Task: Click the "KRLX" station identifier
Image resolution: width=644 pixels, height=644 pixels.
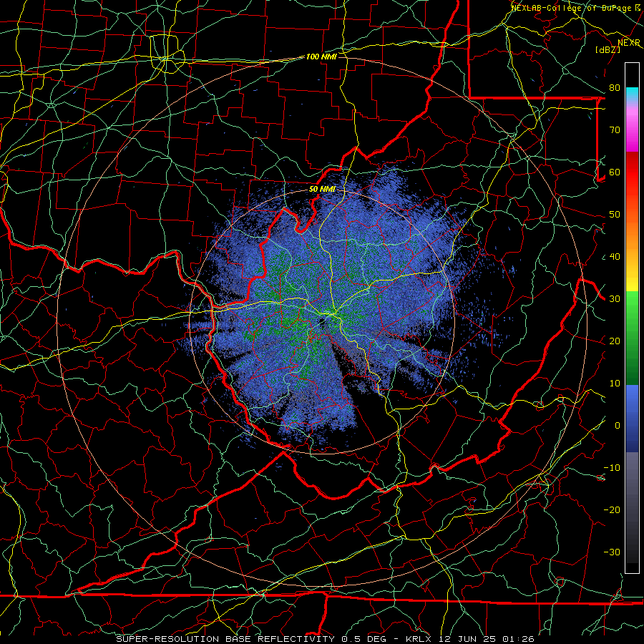Action: 419,639
